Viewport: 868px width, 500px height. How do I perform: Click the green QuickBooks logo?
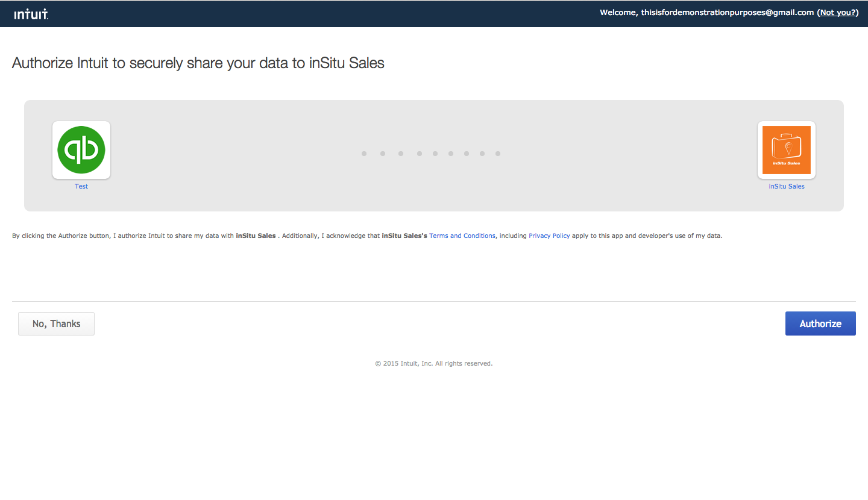click(81, 150)
